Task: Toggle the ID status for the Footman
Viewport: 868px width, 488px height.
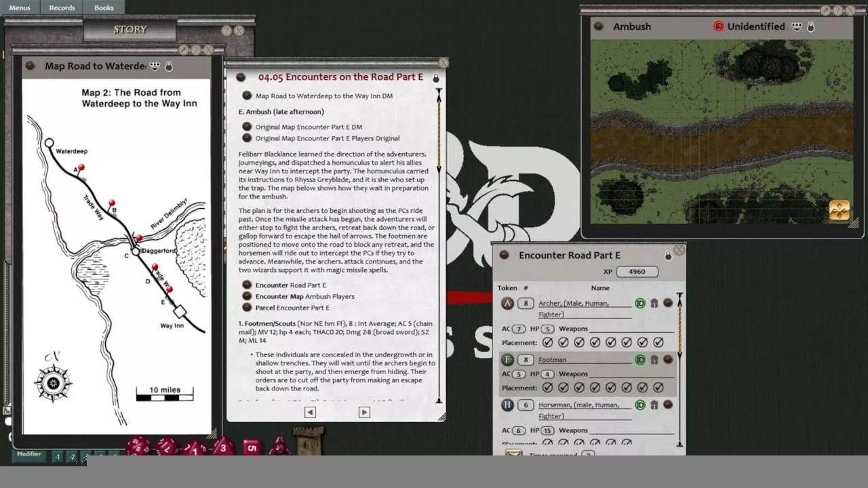Action: tap(640, 360)
